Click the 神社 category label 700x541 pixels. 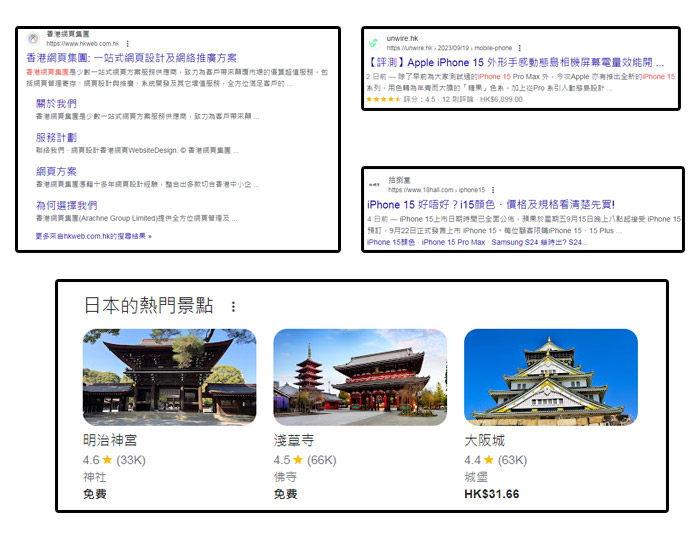tap(95, 477)
